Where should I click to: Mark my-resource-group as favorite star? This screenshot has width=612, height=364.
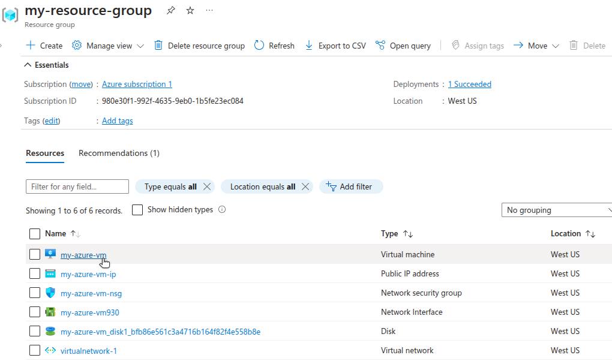click(190, 11)
